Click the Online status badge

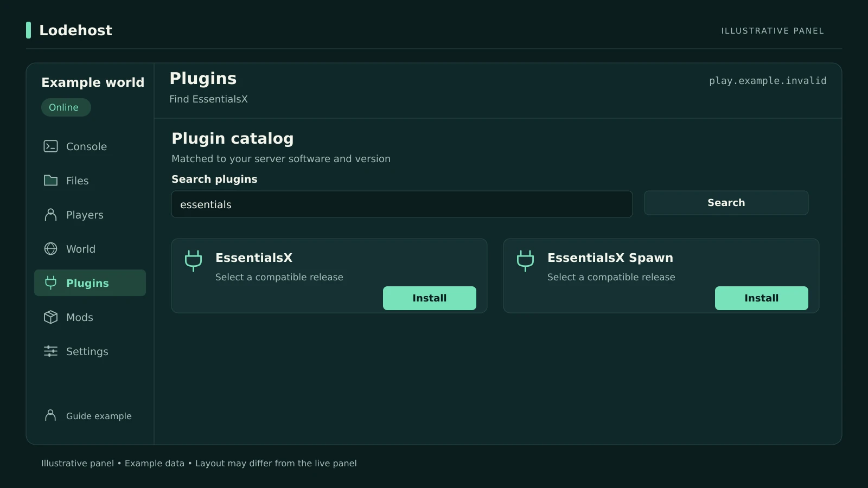click(66, 107)
